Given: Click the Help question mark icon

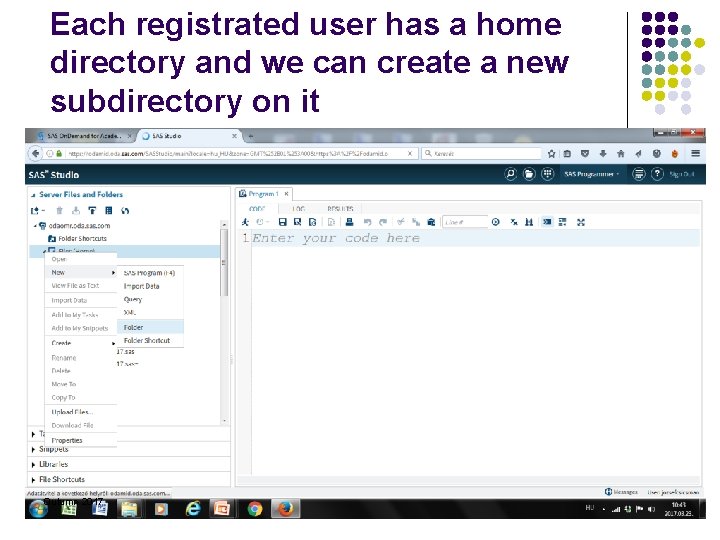Looking at the screenshot, I should click(658, 174).
